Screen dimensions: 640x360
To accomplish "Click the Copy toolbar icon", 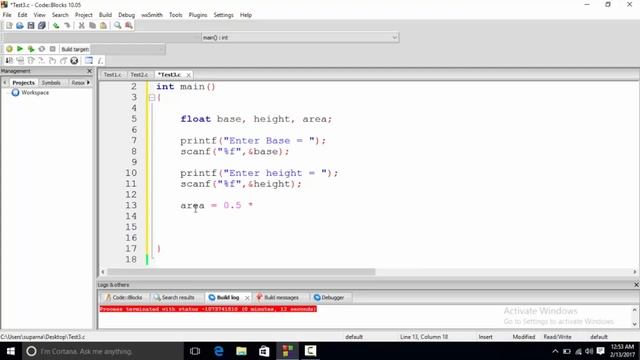I will pos(92,26).
